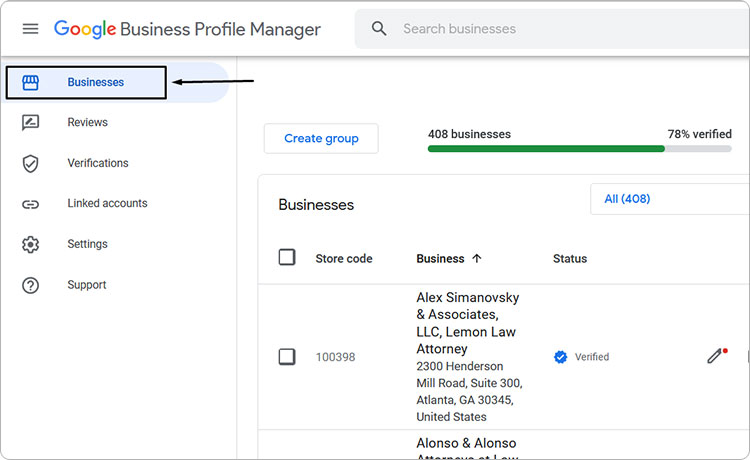Click the 408 businesses count label
This screenshot has height=460, width=750.
(469, 134)
